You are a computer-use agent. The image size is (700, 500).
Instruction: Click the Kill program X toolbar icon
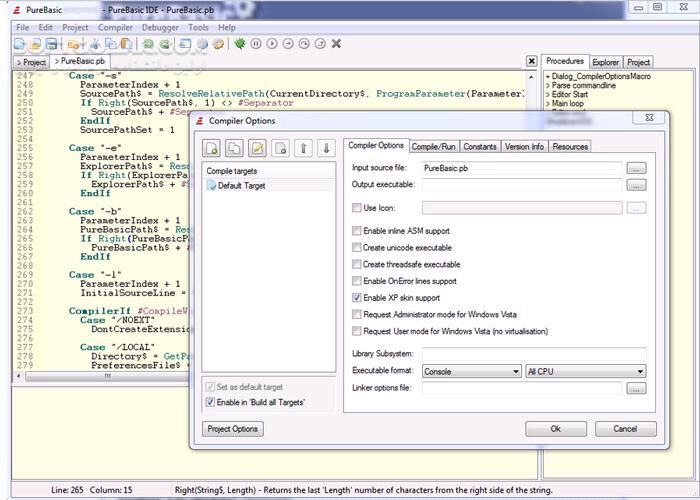click(335, 44)
